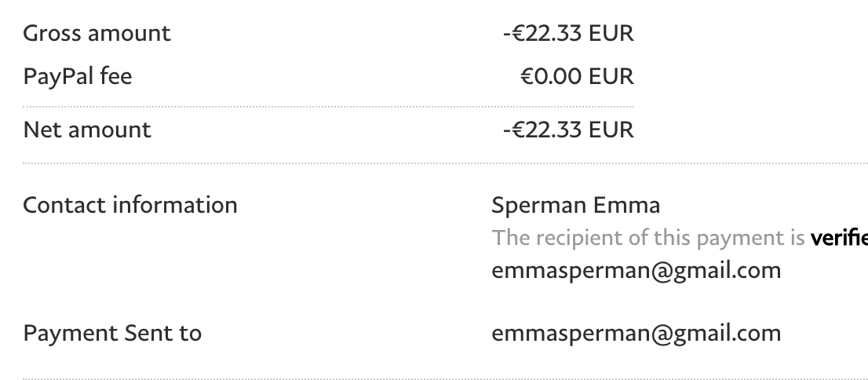Click the Net amount label

click(87, 130)
